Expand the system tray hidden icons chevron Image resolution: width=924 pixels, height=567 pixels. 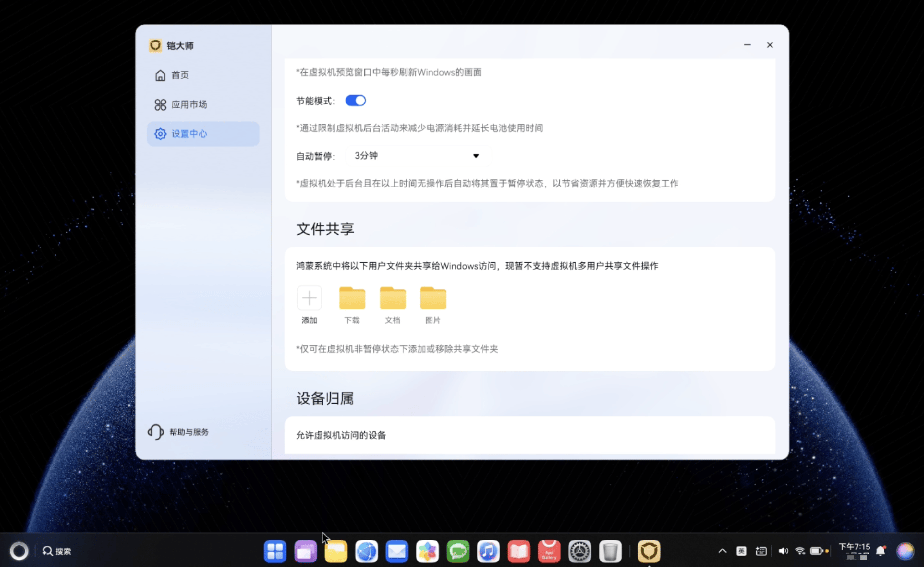click(x=722, y=551)
